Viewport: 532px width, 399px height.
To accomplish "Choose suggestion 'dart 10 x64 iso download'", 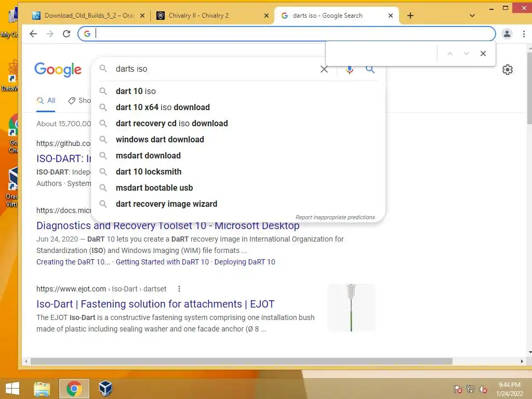I will [238, 107].
